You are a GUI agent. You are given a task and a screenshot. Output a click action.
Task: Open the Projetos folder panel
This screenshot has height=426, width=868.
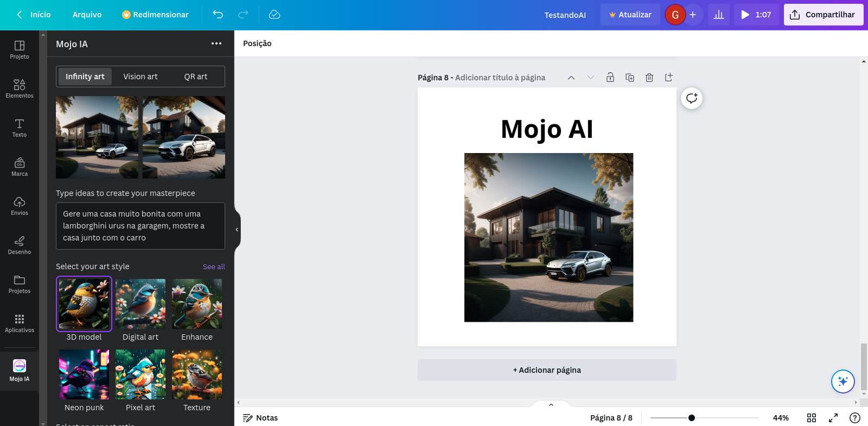point(20,284)
